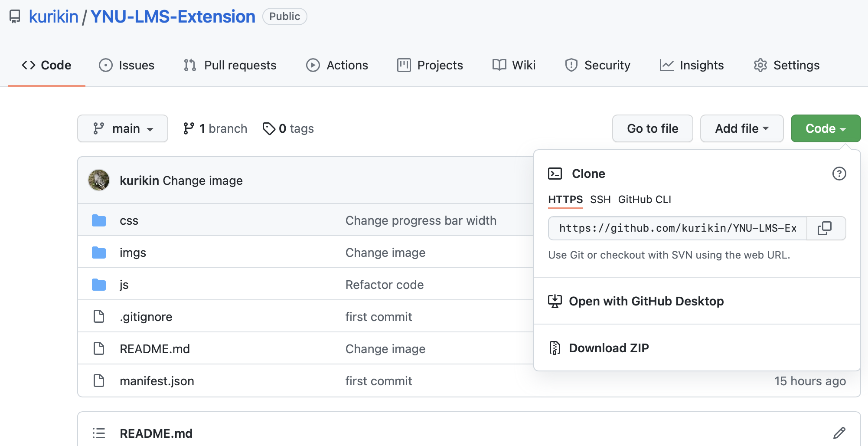
Task: Open the css folder
Action: pyautogui.click(x=129, y=220)
